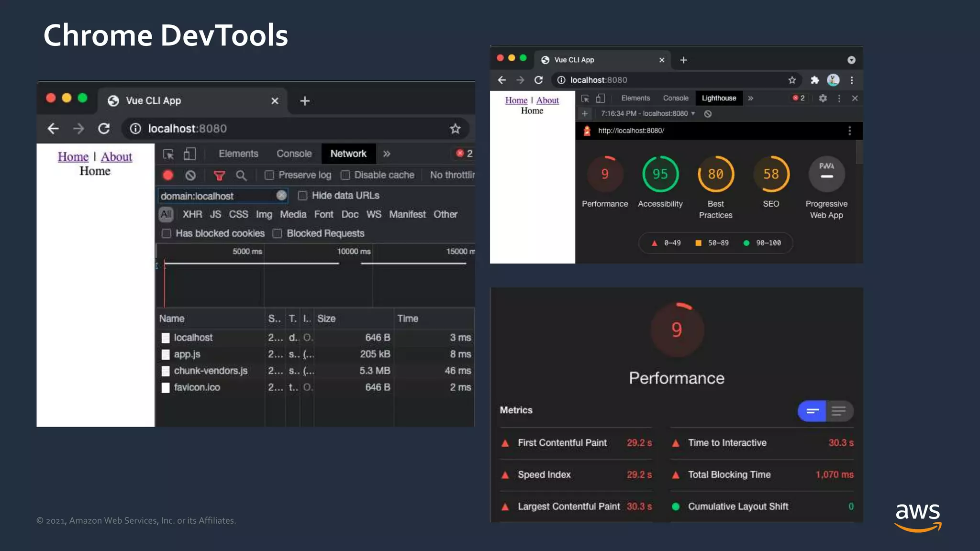Select the favicon.ico request row
The height and width of the screenshot is (551, 980).
click(x=316, y=387)
